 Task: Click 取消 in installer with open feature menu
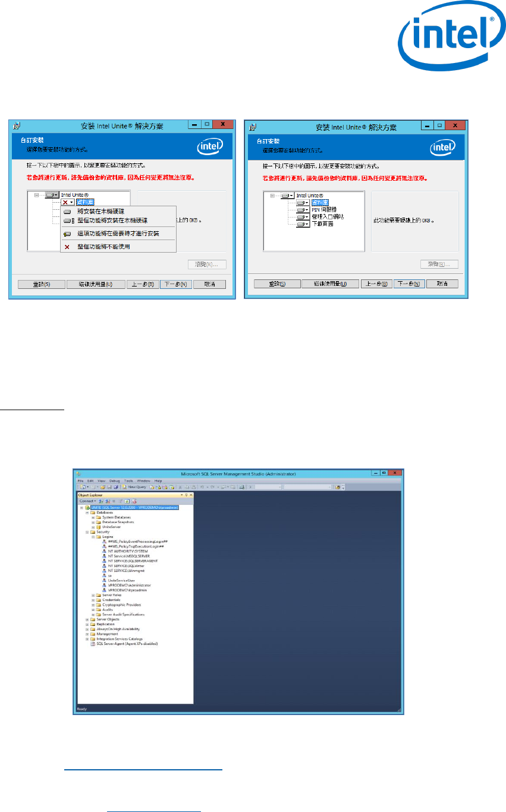pos(209,284)
